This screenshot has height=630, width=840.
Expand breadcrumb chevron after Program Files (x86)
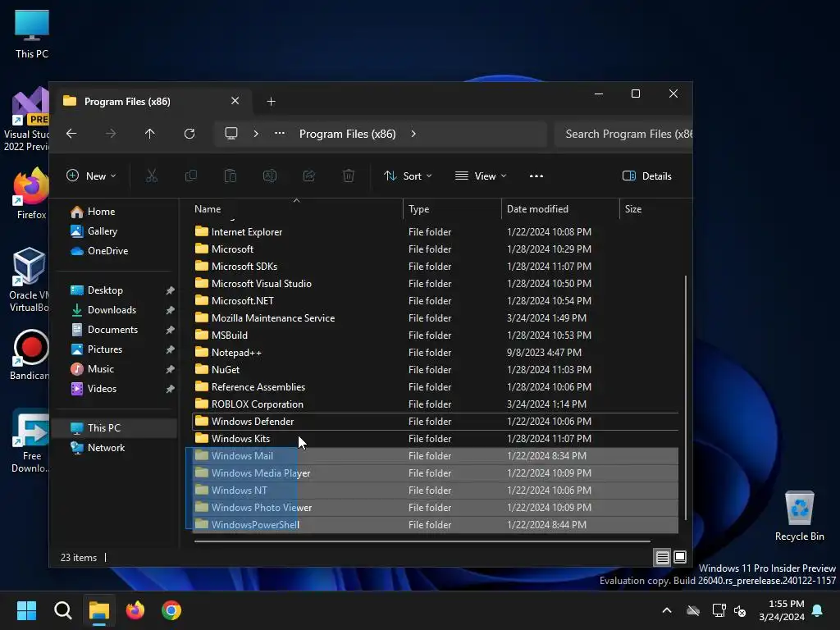[x=413, y=134]
